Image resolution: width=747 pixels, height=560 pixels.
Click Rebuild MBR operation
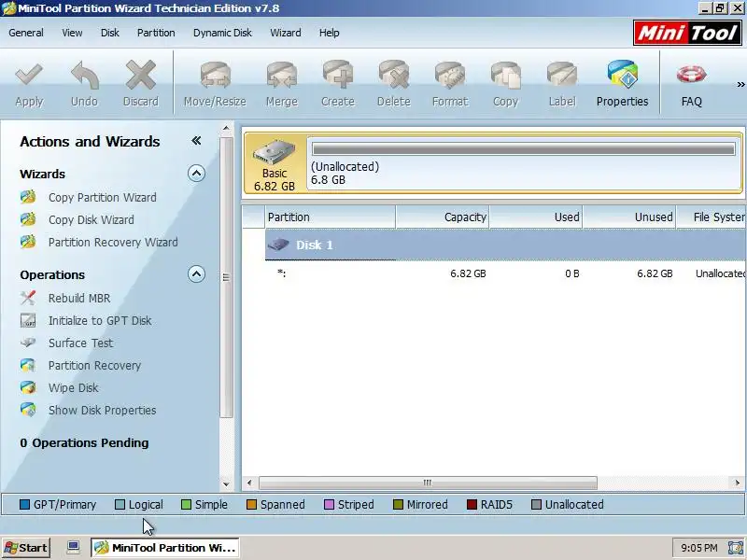click(x=79, y=298)
